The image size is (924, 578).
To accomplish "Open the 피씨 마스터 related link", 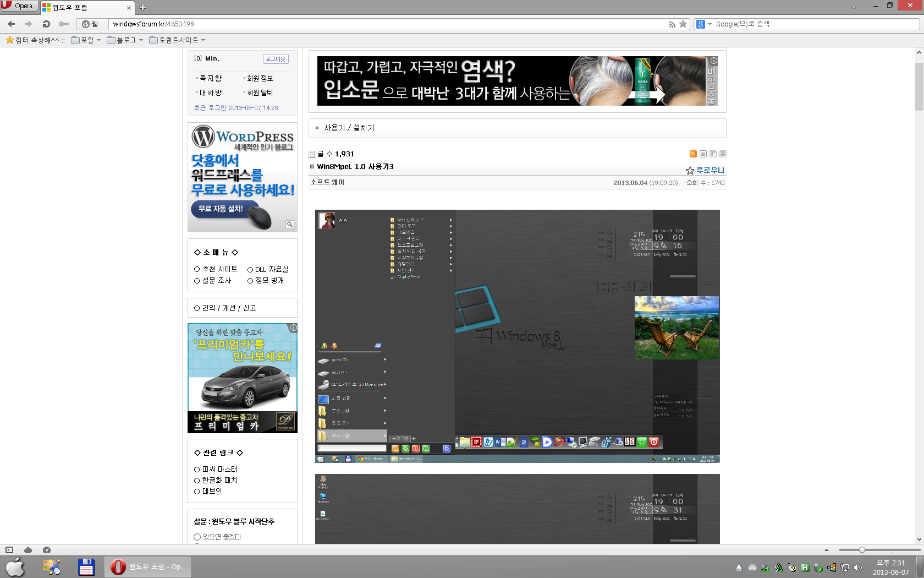I will (219, 469).
